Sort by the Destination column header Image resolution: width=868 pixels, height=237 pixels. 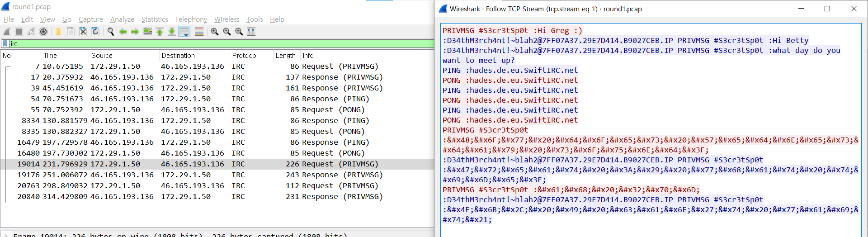pyautogui.click(x=194, y=56)
